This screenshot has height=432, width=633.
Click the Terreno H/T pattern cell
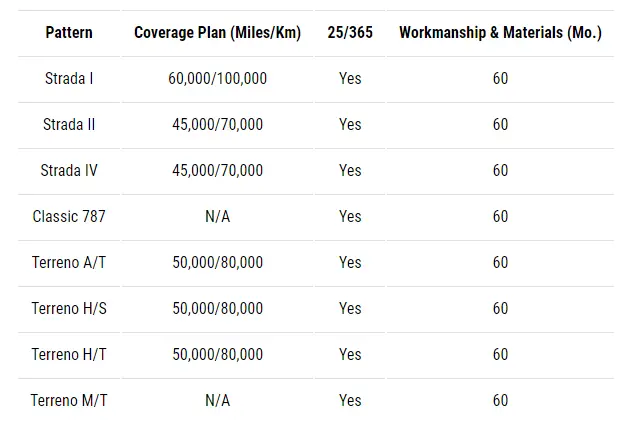click(69, 355)
